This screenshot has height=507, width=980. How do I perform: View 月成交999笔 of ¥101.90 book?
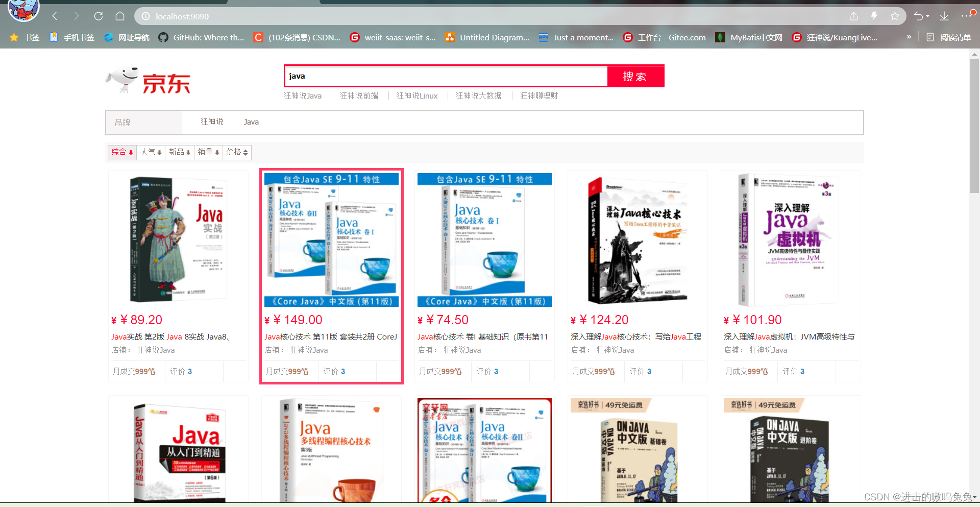click(x=747, y=371)
